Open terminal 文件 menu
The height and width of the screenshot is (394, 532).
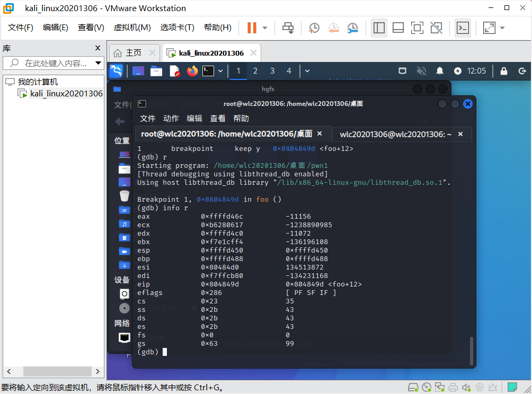click(148, 118)
